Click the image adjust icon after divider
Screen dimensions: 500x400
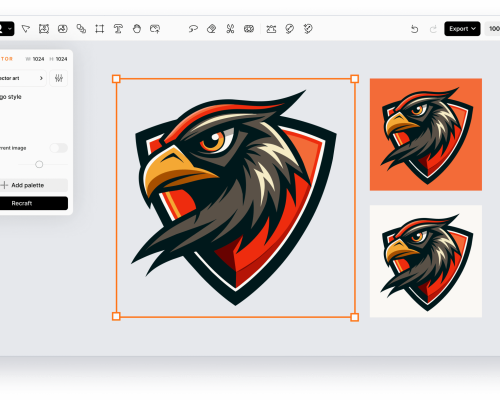[x=271, y=29]
